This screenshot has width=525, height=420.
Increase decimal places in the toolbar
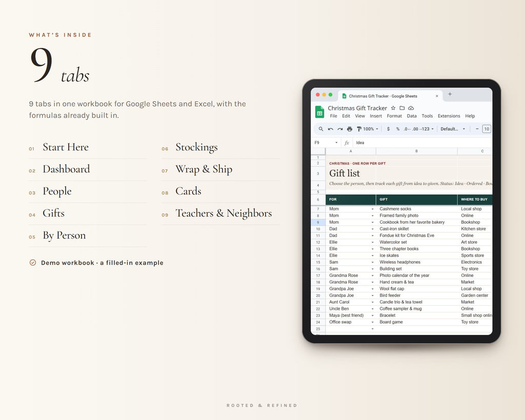416,129
